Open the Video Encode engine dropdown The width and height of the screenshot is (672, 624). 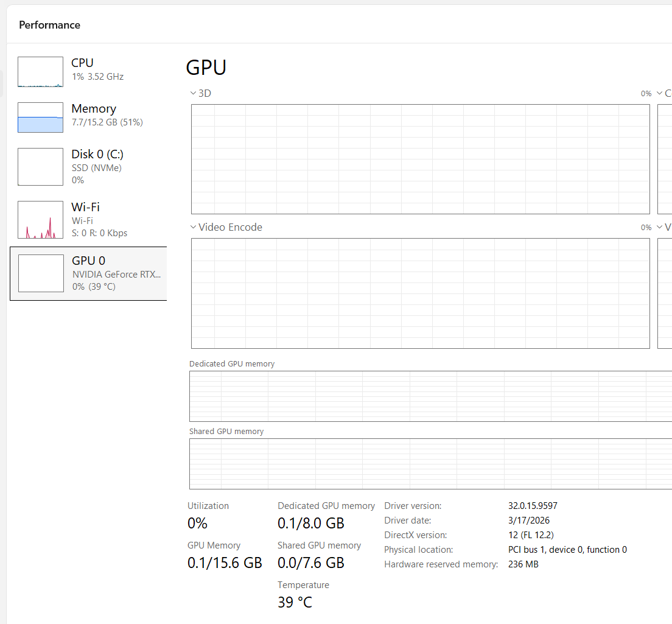[194, 227]
